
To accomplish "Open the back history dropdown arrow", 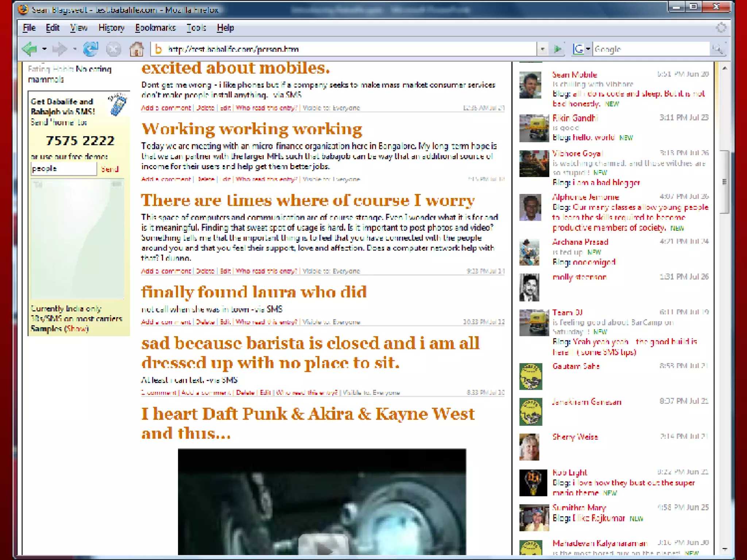I will (44, 49).
